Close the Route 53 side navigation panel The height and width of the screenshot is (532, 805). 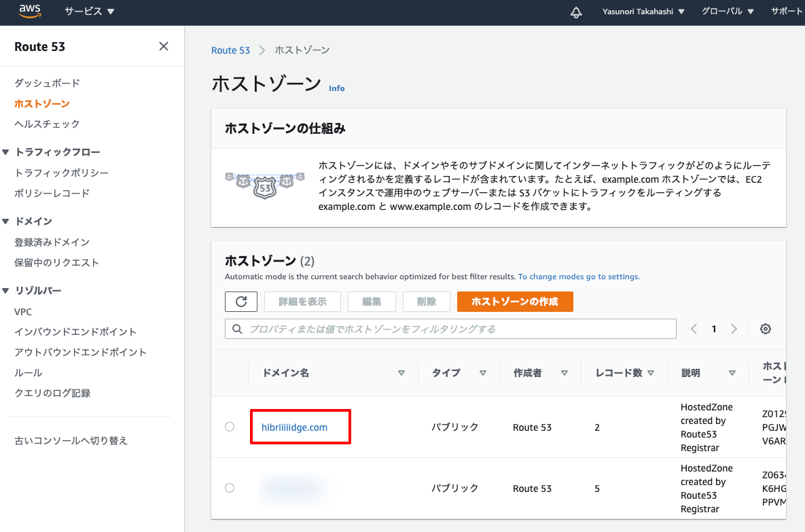(163, 46)
